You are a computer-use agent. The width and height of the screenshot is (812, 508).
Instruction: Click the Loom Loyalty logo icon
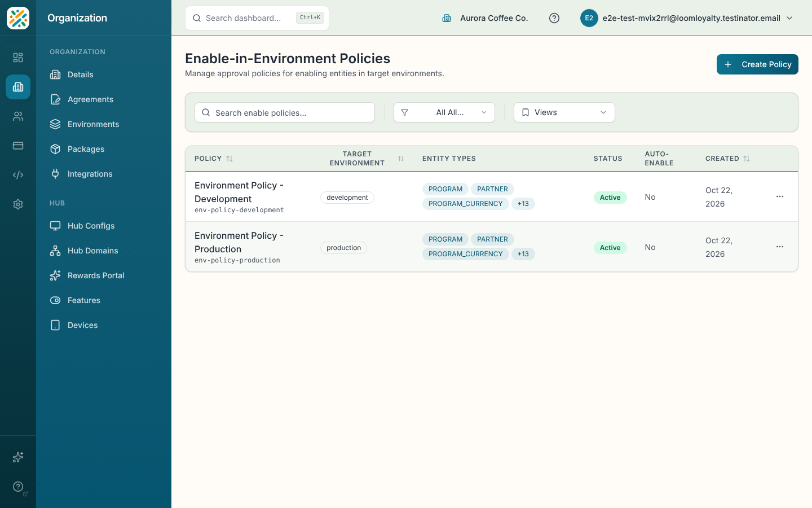click(18, 18)
